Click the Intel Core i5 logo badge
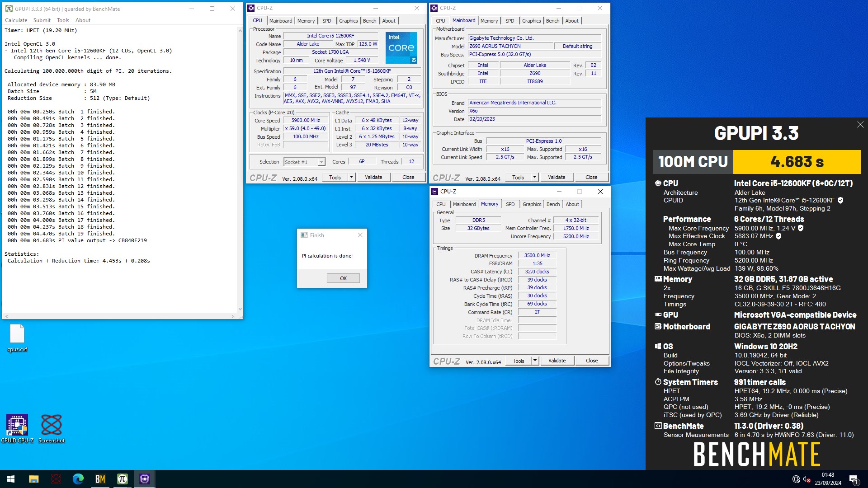868x488 pixels. click(401, 47)
